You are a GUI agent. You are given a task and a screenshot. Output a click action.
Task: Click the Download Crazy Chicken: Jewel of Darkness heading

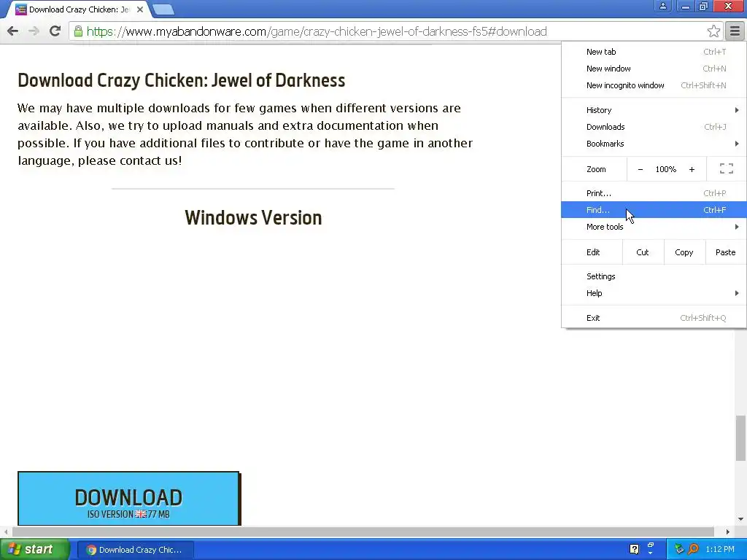(181, 80)
